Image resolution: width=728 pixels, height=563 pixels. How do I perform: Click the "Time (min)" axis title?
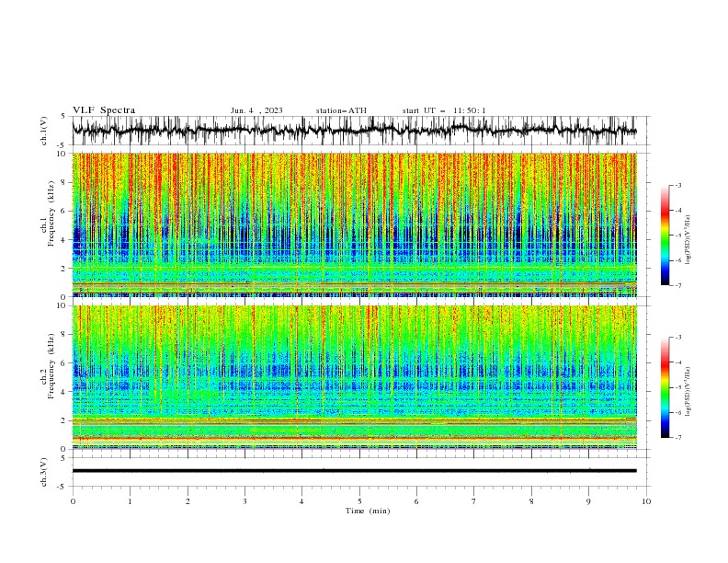pyautogui.click(x=368, y=511)
